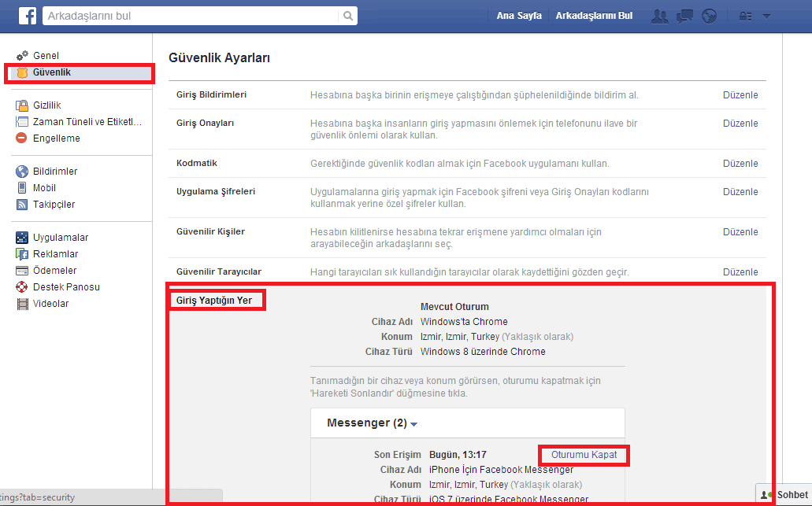Open Zaman Tüneli ve Etiketleme settings
The width and height of the screenshot is (812, 506).
pyautogui.click(x=87, y=122)
